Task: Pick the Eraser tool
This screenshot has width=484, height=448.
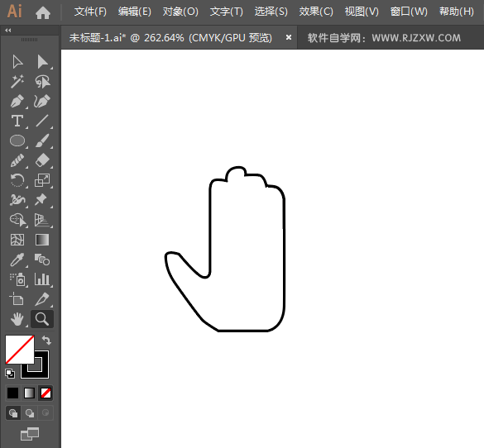Action: coord(42,160)
